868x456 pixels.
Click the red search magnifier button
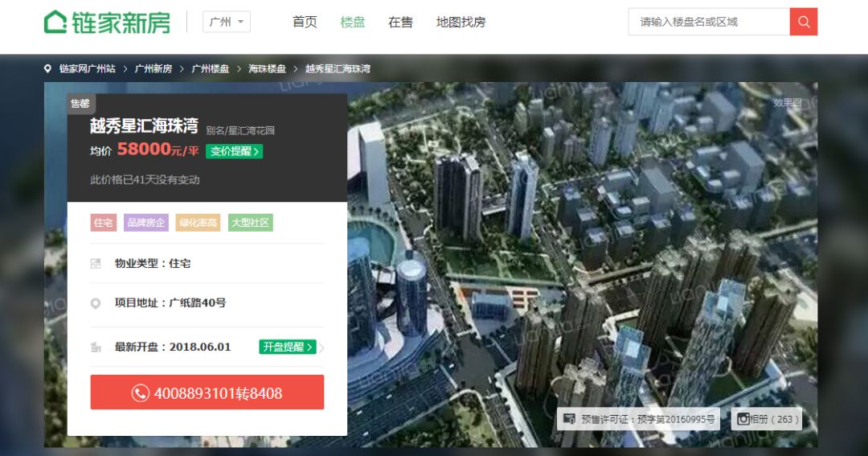coord(804,23)
